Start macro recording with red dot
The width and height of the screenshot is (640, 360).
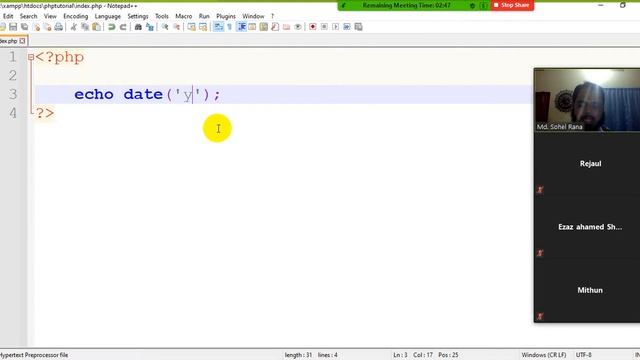(313, 27)
